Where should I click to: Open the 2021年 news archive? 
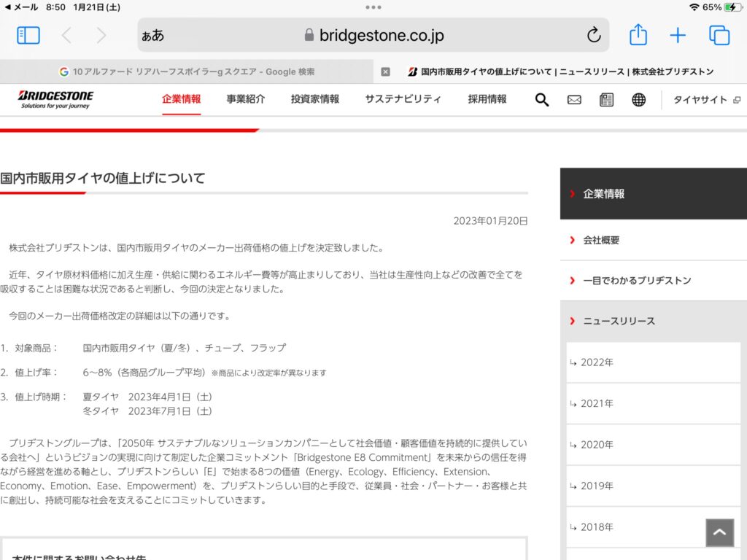654,404
